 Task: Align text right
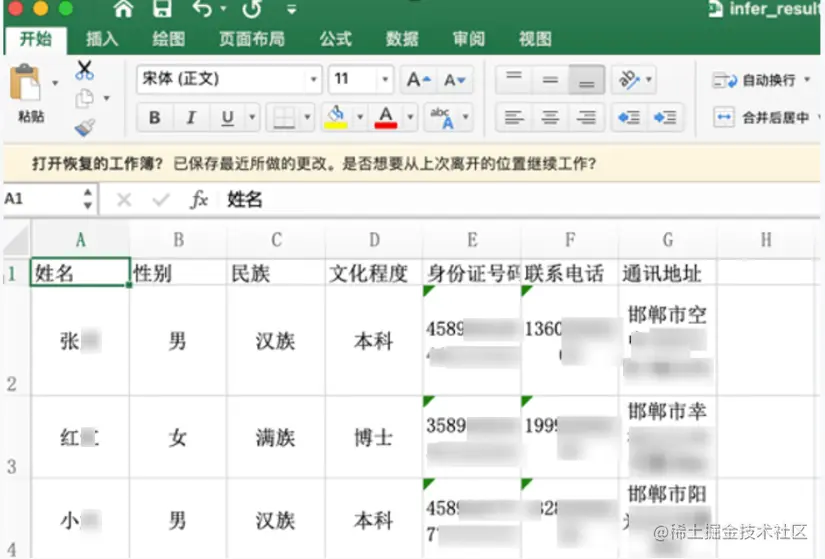coord(587,117)
